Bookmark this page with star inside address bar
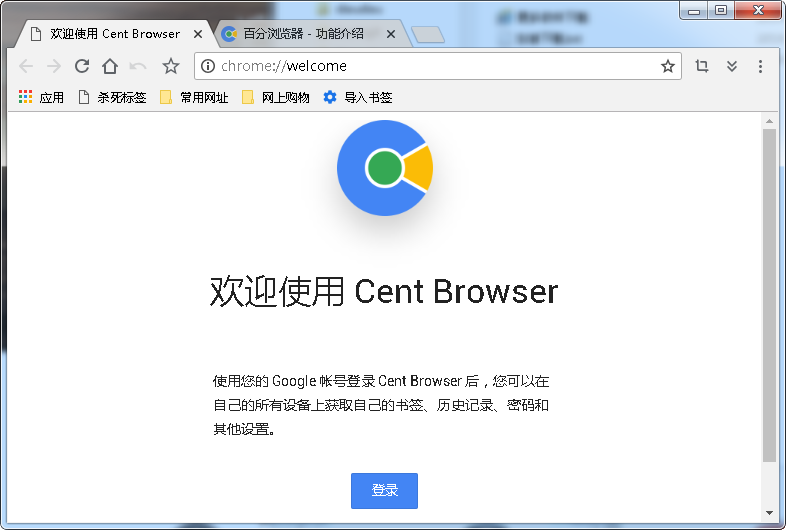Image resolution: width=786 pixels, height=530 pixels. [668, 66]
